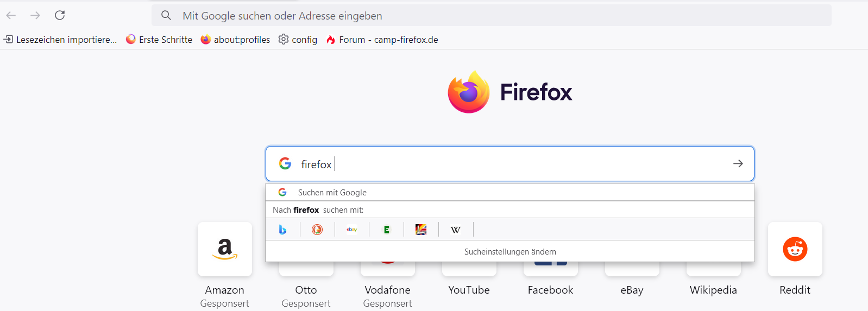The height and width of the screenshot is (311, 868).
Task: Open the Reddit shortcut tile
Action: [795, 250]
